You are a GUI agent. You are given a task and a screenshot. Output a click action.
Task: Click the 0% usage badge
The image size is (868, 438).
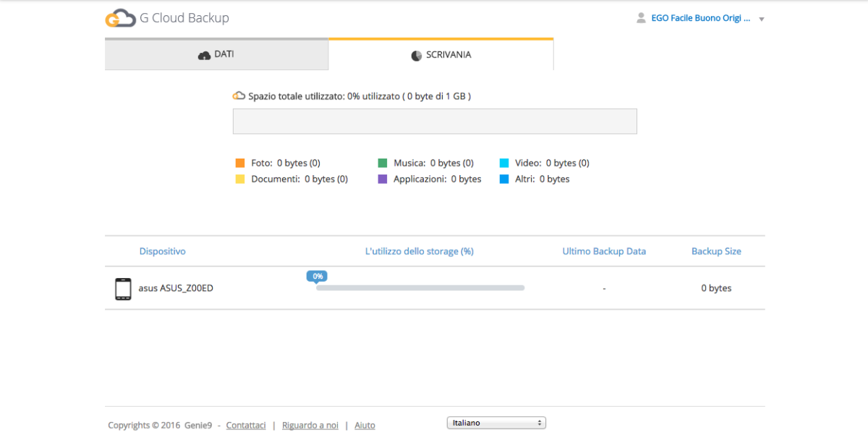click(316, 276)
